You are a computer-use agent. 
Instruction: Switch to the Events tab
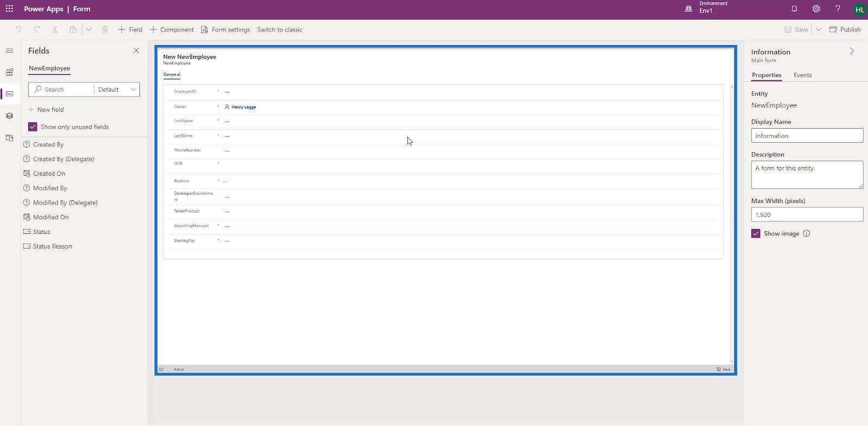pos(802,75)
